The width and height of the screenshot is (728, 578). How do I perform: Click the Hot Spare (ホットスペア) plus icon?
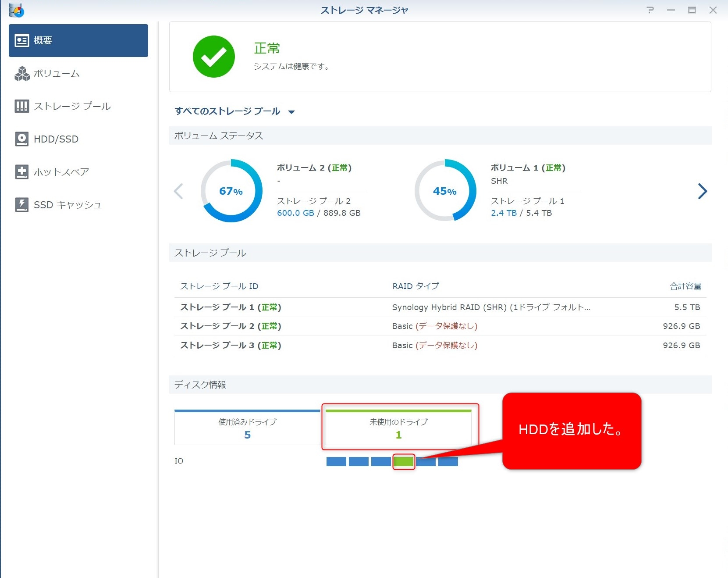(x=22, y=172)
